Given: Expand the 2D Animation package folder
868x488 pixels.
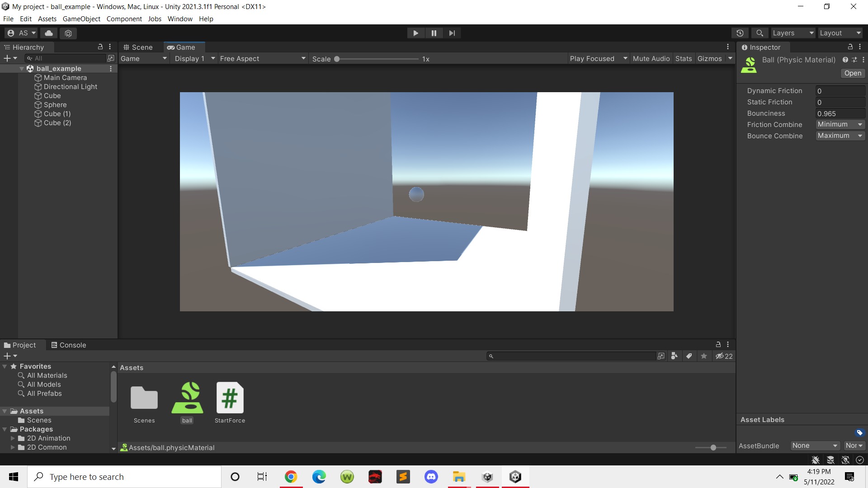Looking at the screenshot, I should pos(13,438).
